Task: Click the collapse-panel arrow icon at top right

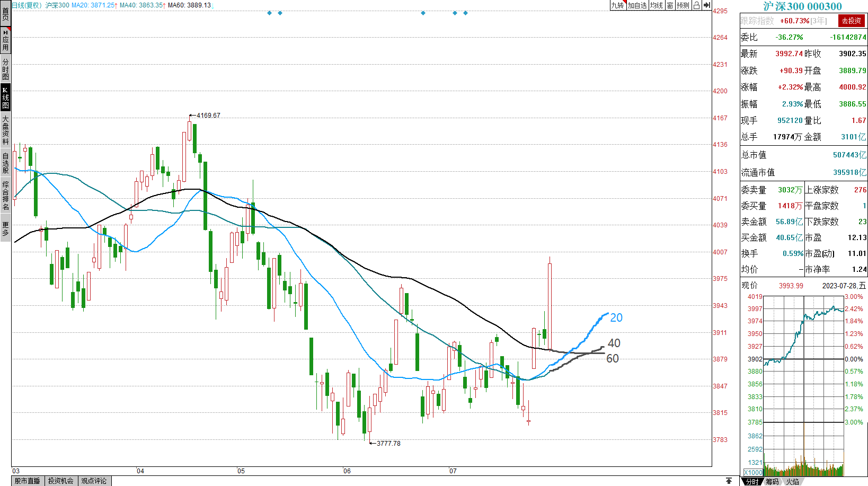Action: tap(707, 5)
